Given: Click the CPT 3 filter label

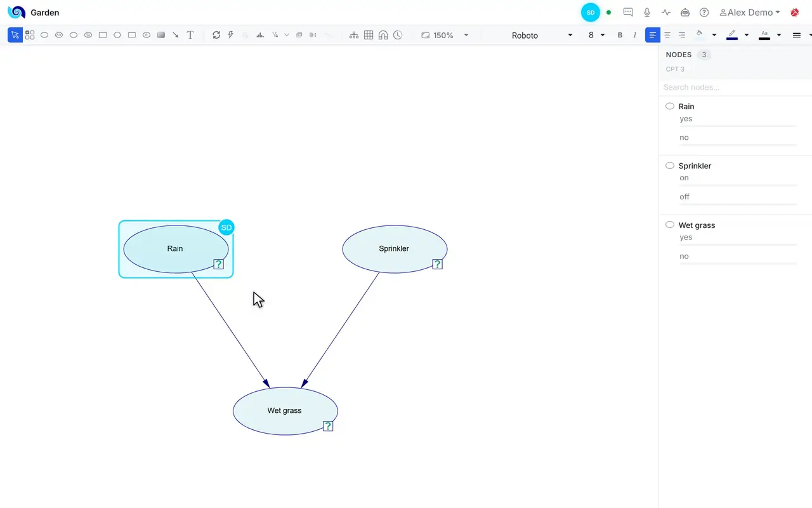Looking at the screenshot, I should [x=675, y=69].
